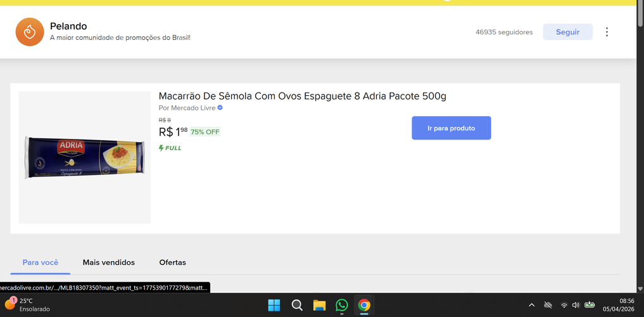
Task: Click the 46935 seguidores count
Action: (504, 32)
